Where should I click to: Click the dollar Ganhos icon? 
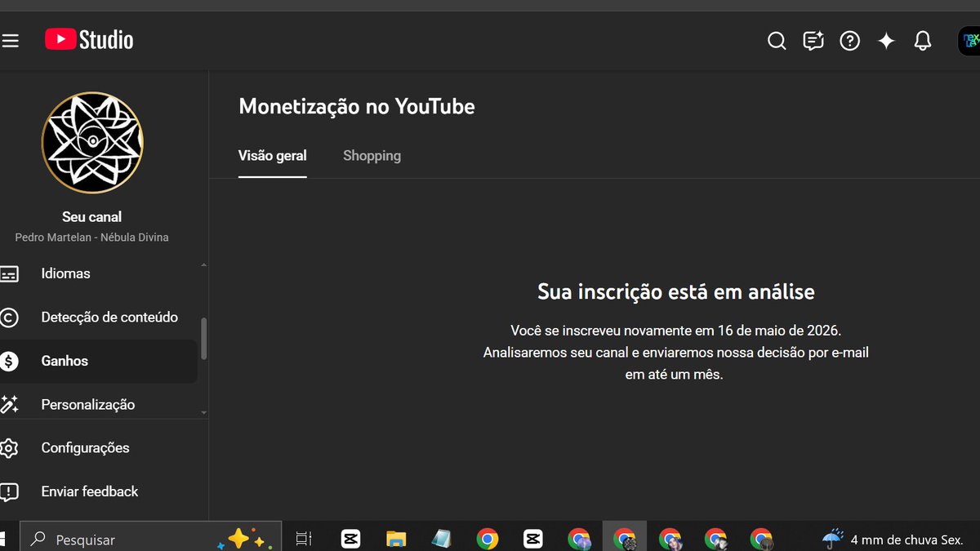pyautogui.click(x=9, y=361)
